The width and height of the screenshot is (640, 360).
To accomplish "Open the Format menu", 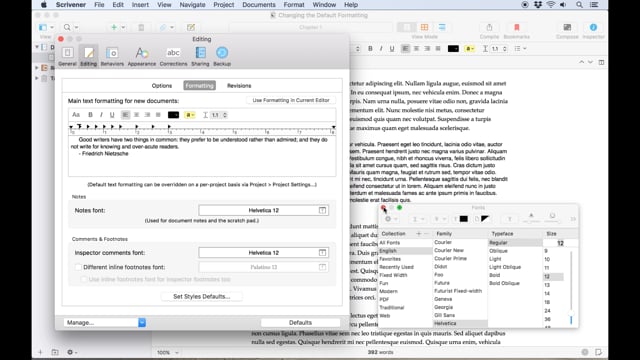I will pos(294,5).
